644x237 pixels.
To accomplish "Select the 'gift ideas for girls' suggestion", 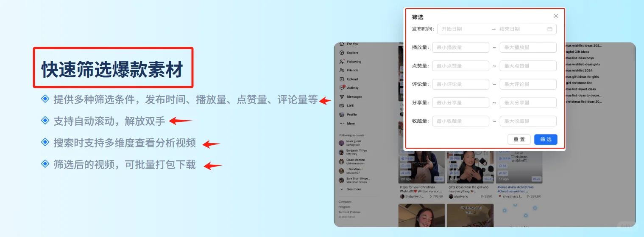I will [x=582, y=77].
